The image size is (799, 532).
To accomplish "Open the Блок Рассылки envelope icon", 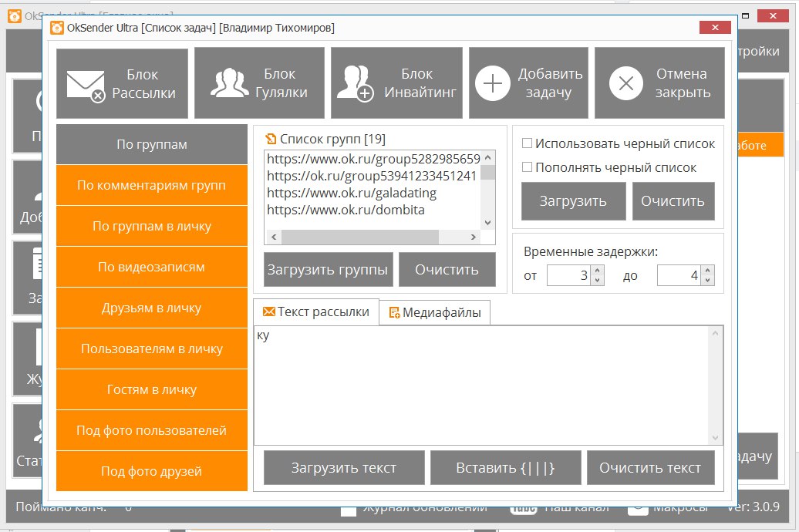I will pyautogui.click(x=86, y=84).
